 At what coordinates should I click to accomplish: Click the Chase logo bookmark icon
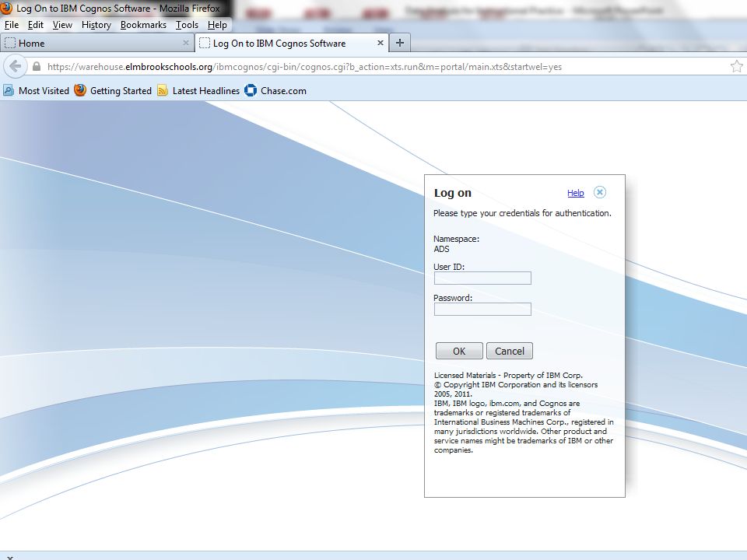pos(250,90)
